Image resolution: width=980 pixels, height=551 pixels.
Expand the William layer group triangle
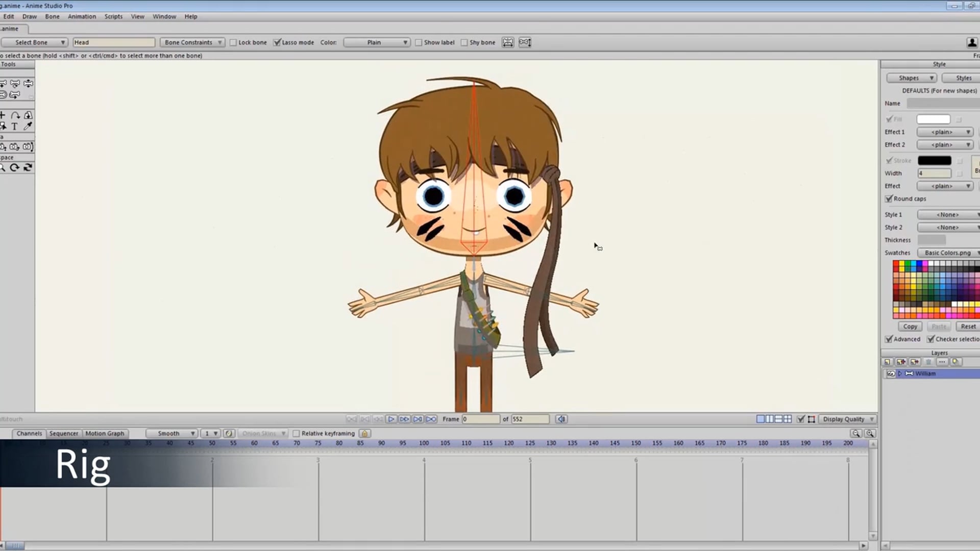[900, 373]
